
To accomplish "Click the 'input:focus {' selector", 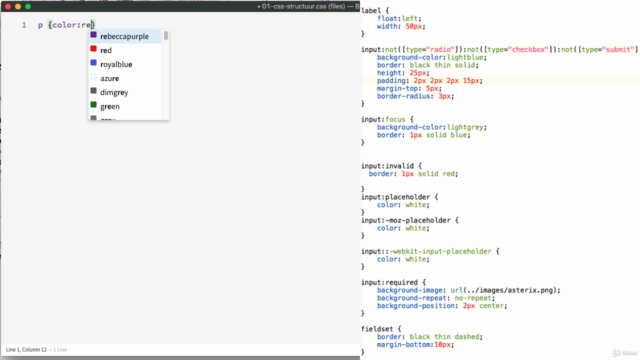I will point(387,119).
